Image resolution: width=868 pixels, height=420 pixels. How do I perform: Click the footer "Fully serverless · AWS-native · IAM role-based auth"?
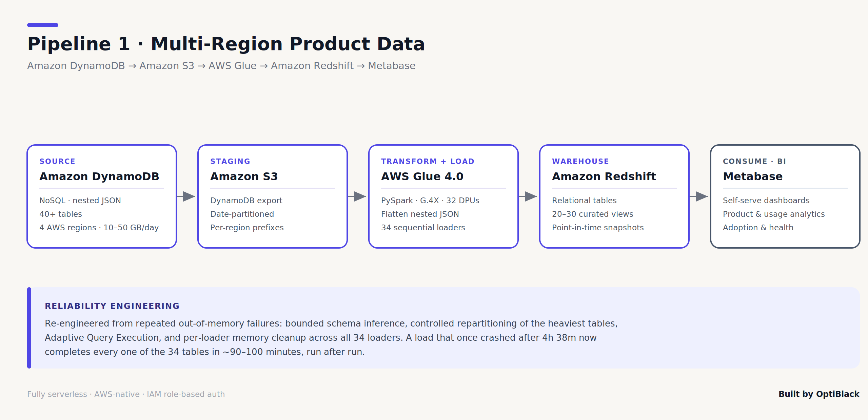coord(126,394)
